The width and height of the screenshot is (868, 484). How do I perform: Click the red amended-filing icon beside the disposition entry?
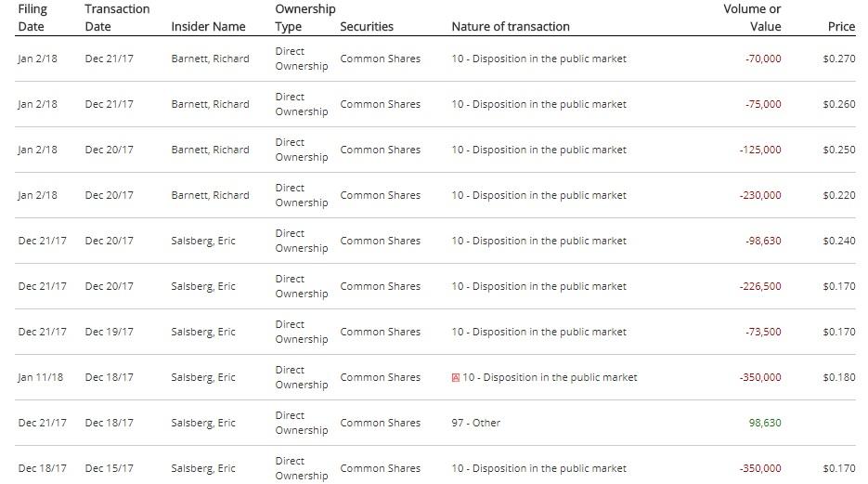tap(456, 378)
